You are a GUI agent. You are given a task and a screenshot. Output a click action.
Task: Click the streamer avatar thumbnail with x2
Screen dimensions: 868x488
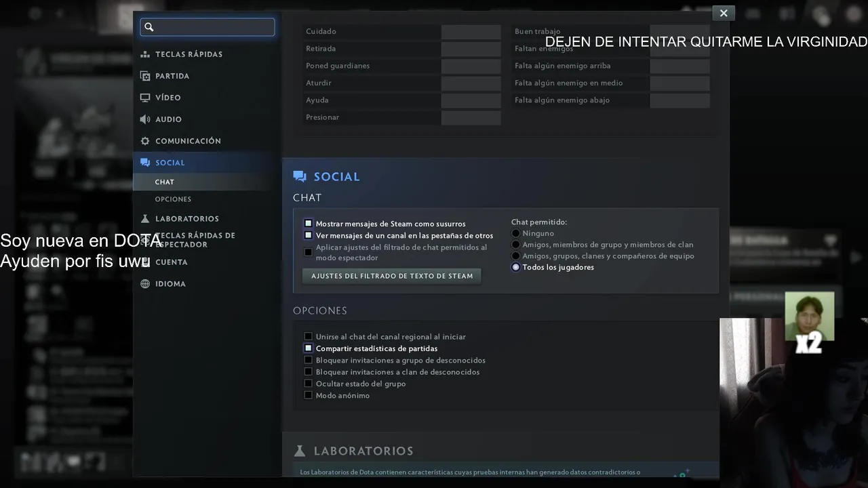pyautogui.click(x=810, y=317)
